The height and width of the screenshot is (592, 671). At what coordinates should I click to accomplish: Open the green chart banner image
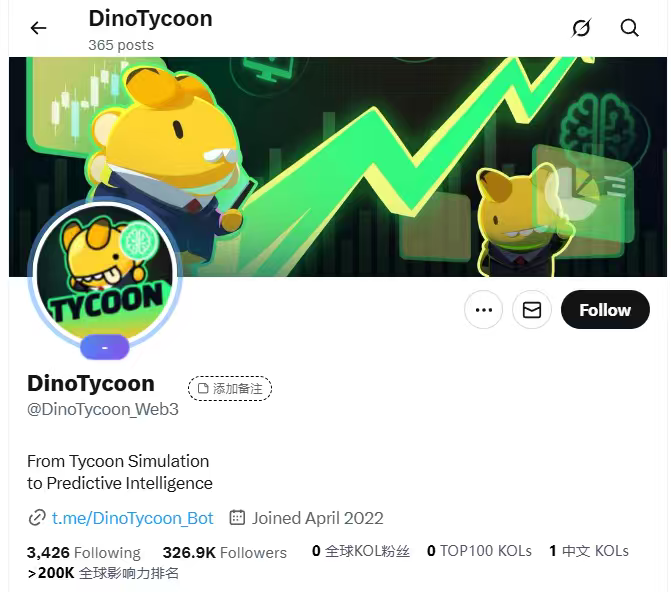pyautogui.click(x=338, y=167)
